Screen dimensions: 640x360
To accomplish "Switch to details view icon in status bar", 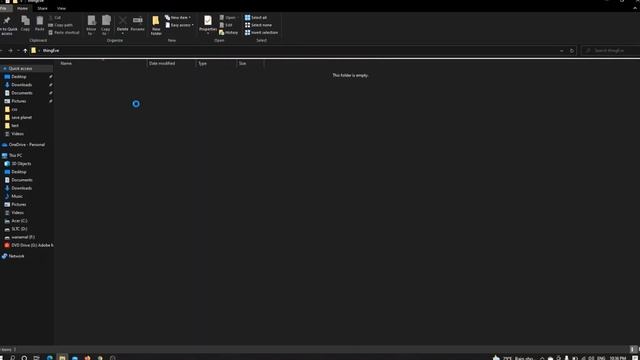I will click(x=633, y=349).
